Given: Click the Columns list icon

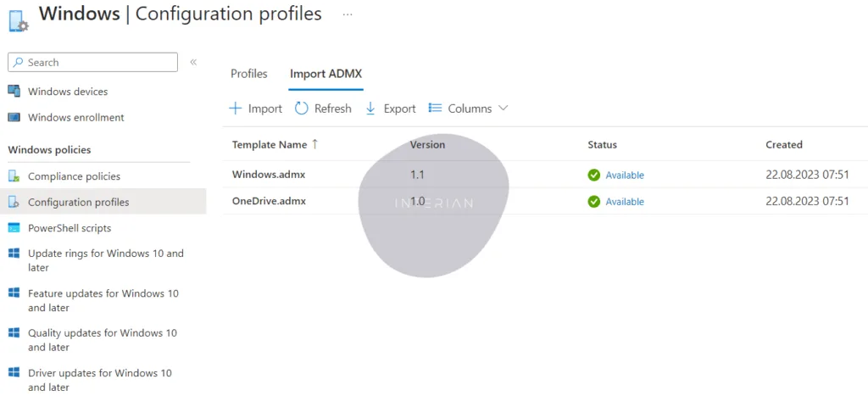Looking at the screenshot, I should pyautogui.click(x=435, y=108).
